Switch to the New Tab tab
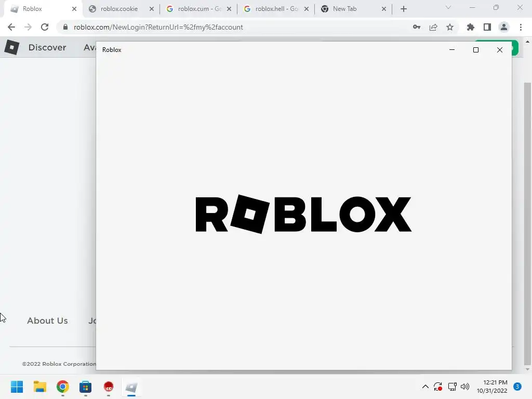Viewport: 532px width, 399px height. 353,9
